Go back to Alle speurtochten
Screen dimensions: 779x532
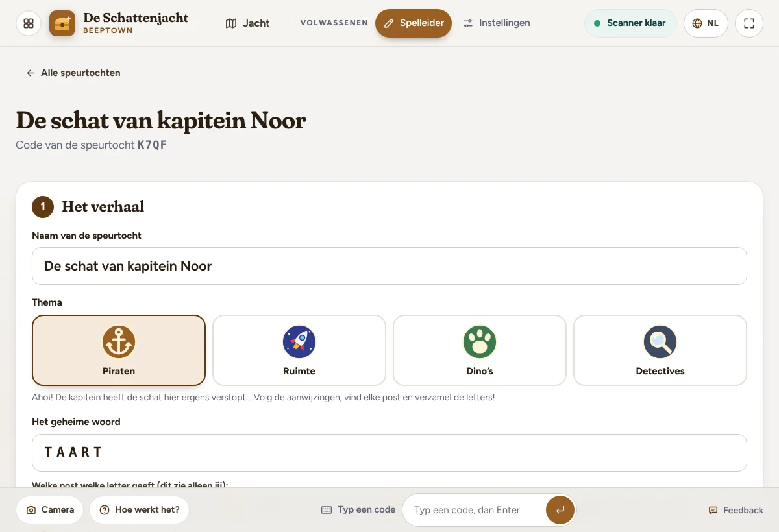(73, 73)
